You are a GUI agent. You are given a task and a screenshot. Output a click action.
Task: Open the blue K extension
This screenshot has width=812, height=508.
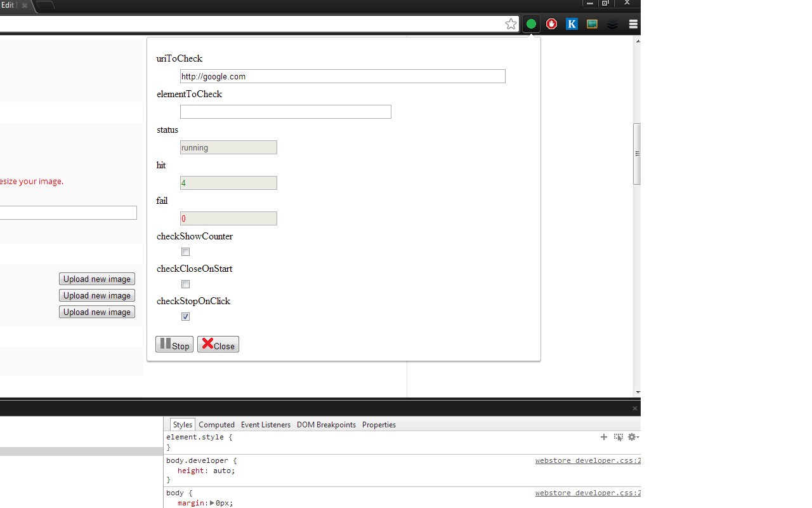coord(572,23)
